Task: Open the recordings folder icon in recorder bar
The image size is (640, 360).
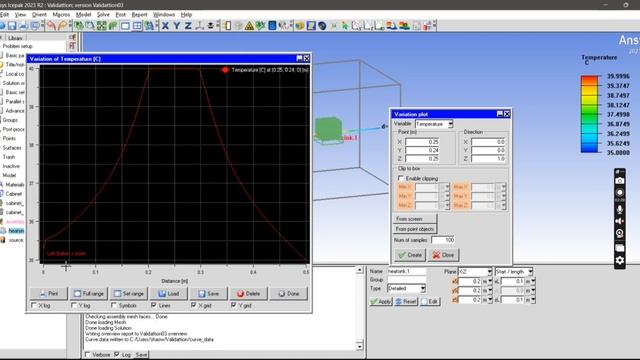Action: coord(620,248)
